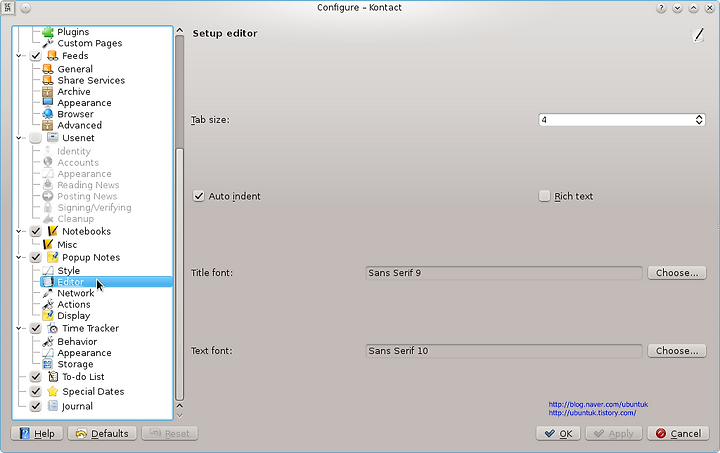720x453 pixels.
Task: Click the Time Tracker clock icon
Action: pos(53,328)
